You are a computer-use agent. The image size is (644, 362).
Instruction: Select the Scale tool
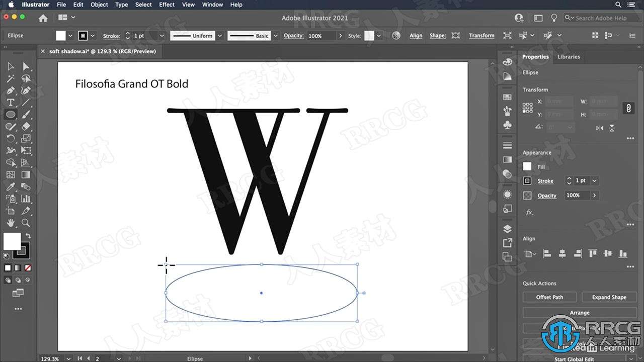(26, 138)
